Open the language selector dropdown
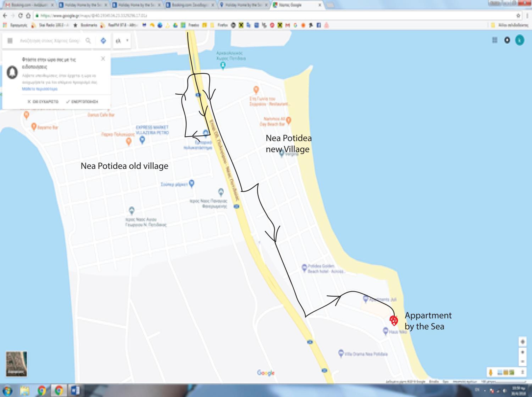The width and height of the screenshot is (532, 397). pos(122,41)
